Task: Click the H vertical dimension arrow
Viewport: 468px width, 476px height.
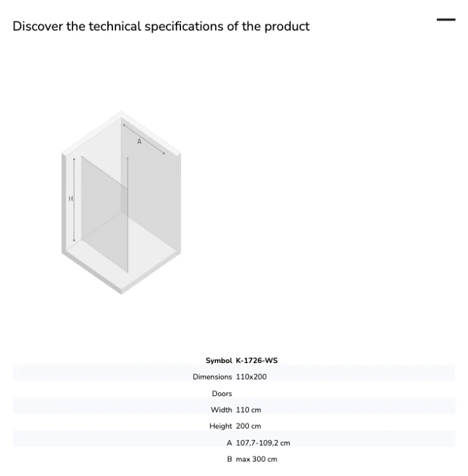Action: 74,200
